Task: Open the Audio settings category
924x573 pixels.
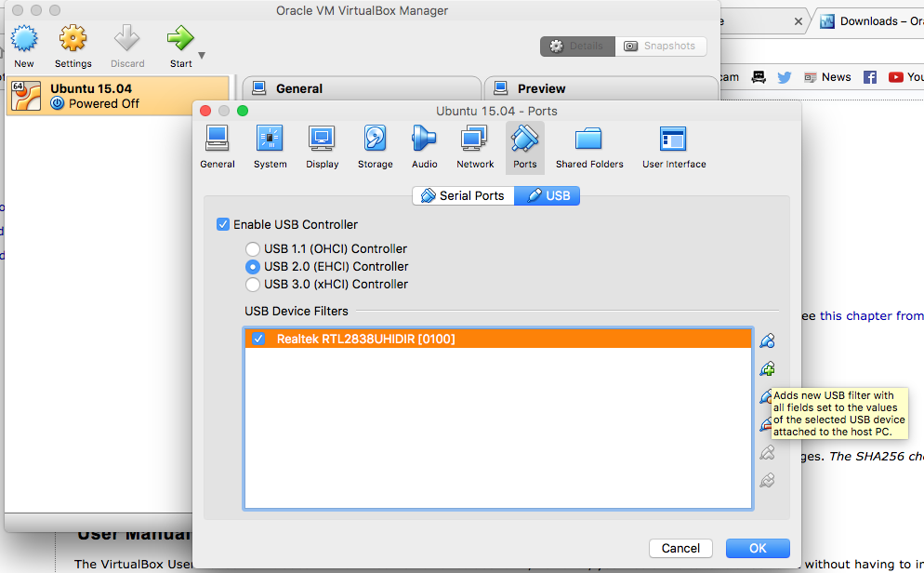Action: [424, 147]
